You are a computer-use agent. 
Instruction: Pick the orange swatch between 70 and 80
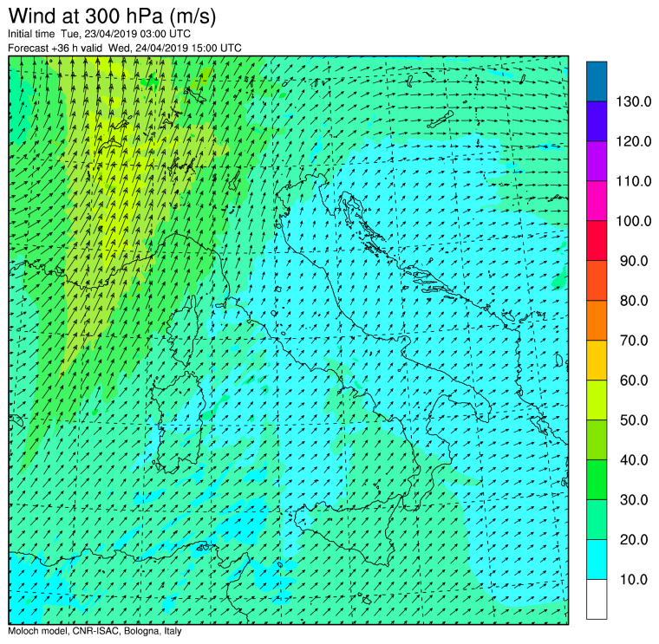(597, 321)
